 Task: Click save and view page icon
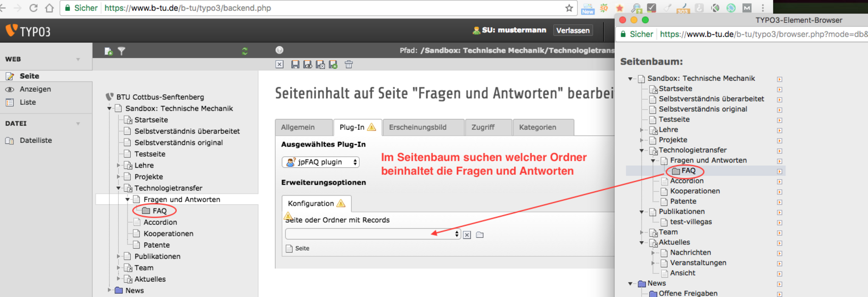(x=308, y=65)
